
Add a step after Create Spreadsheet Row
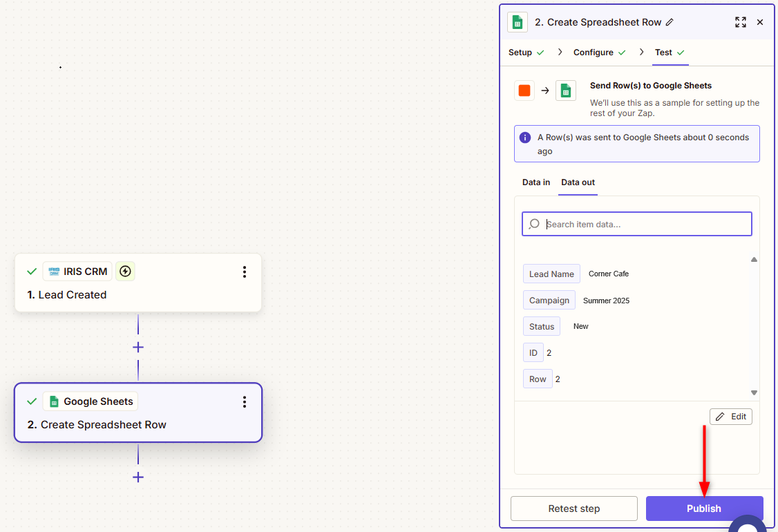click(138, 477)
